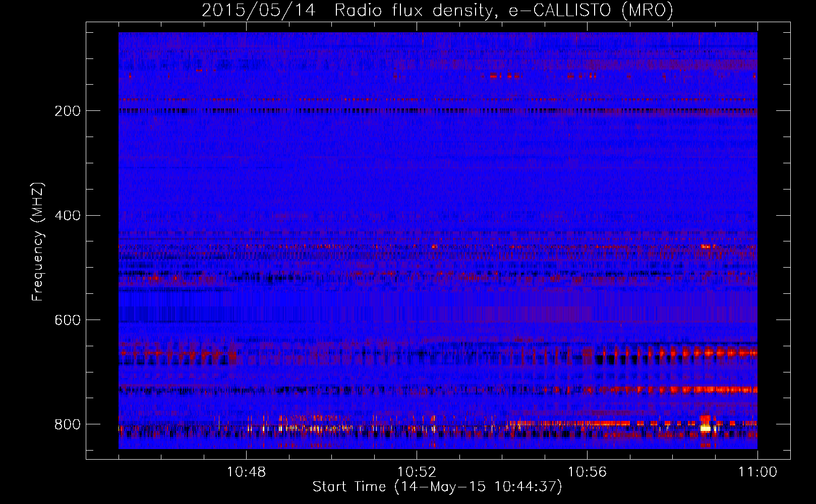Image resolution: width=816 pixels, height=504 pixels.
Task: Click the 10:56 time tick label
Action: [587, 472]
